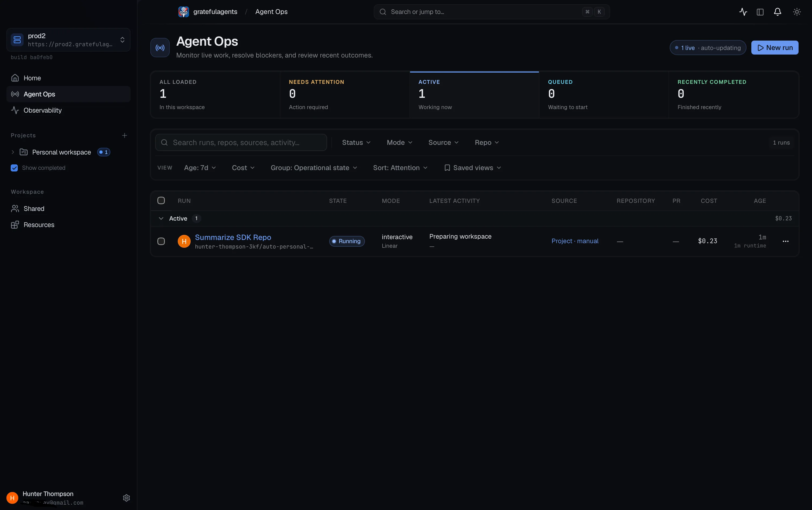This screenshot has width=812, height=510.
Task: Click the 1 live auto-updating badge
Action: point(708,48)
